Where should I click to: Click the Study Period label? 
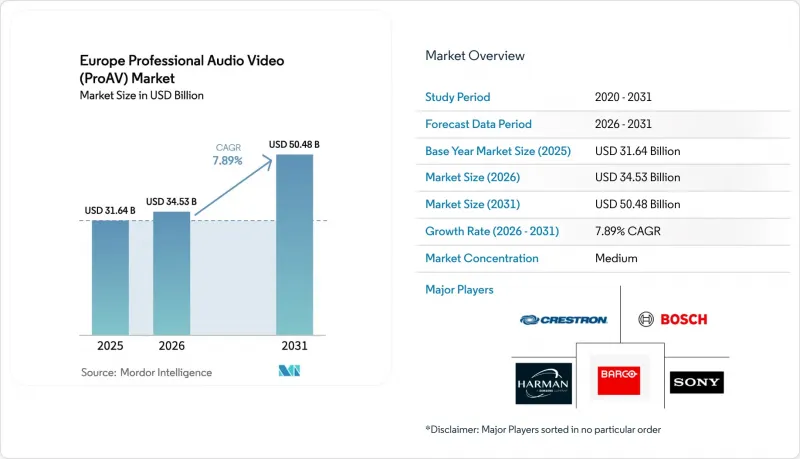tap(458, 97)
